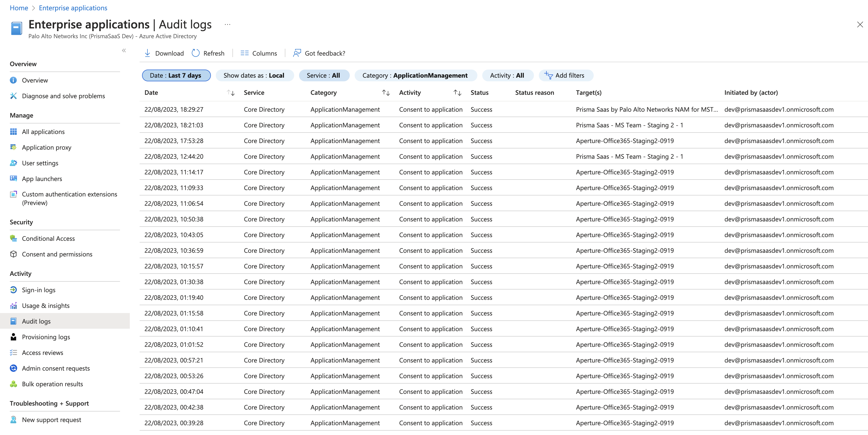The image size is (868, 435).
Task: Go to All applications menu item
Action: pyautogui.click(x=43, y=132)
